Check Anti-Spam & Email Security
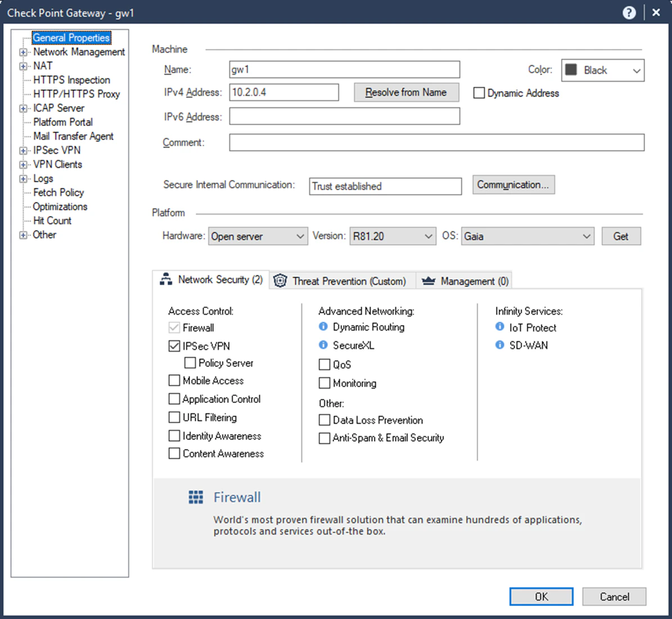 point(324,438)
